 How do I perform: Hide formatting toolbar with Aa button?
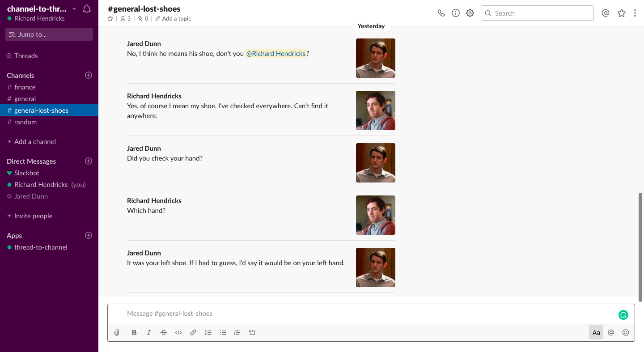click(x=596, y=332)
